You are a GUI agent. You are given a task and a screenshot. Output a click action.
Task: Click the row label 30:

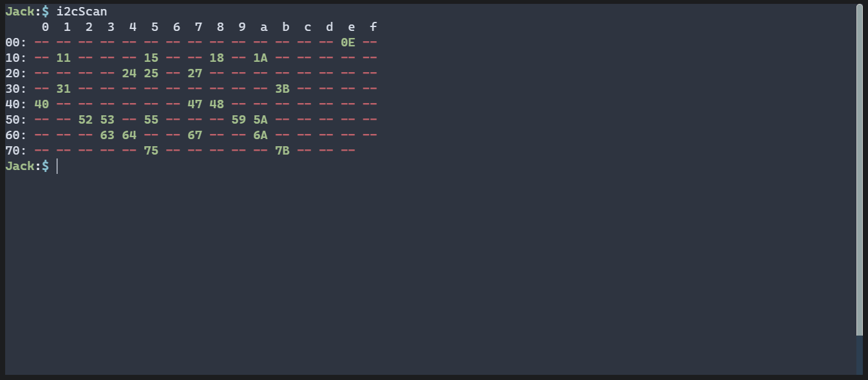point(16,89)
